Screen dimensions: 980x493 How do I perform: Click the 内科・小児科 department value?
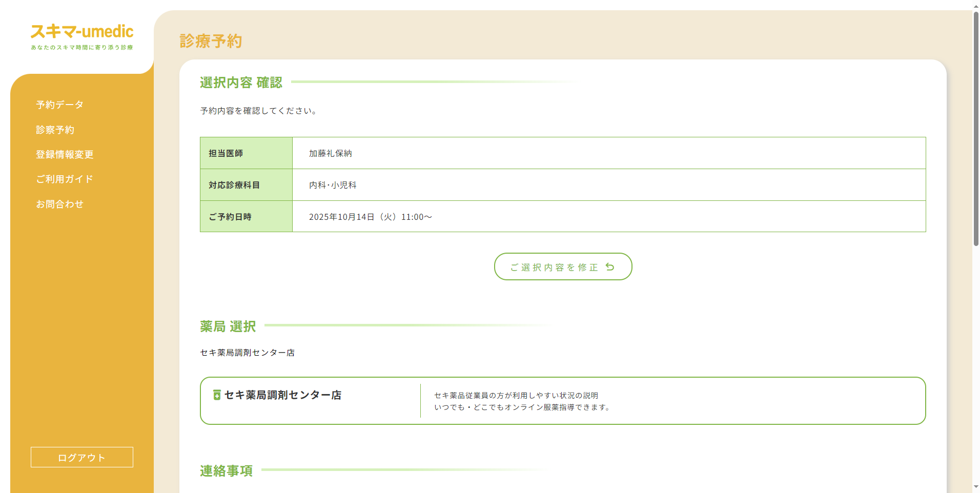333,185
